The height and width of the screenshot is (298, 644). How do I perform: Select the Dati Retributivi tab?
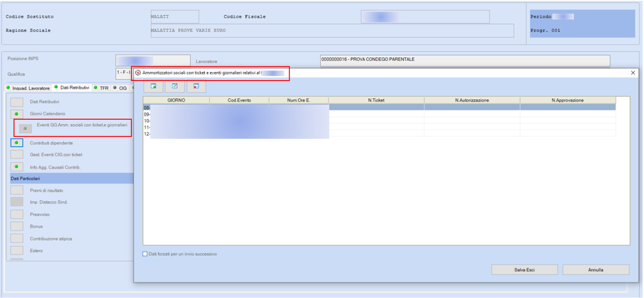(x=72, y=88)
